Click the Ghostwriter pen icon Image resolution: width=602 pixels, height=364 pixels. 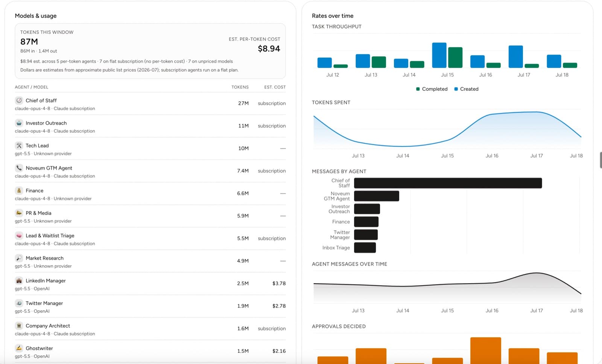click(19, 348)
